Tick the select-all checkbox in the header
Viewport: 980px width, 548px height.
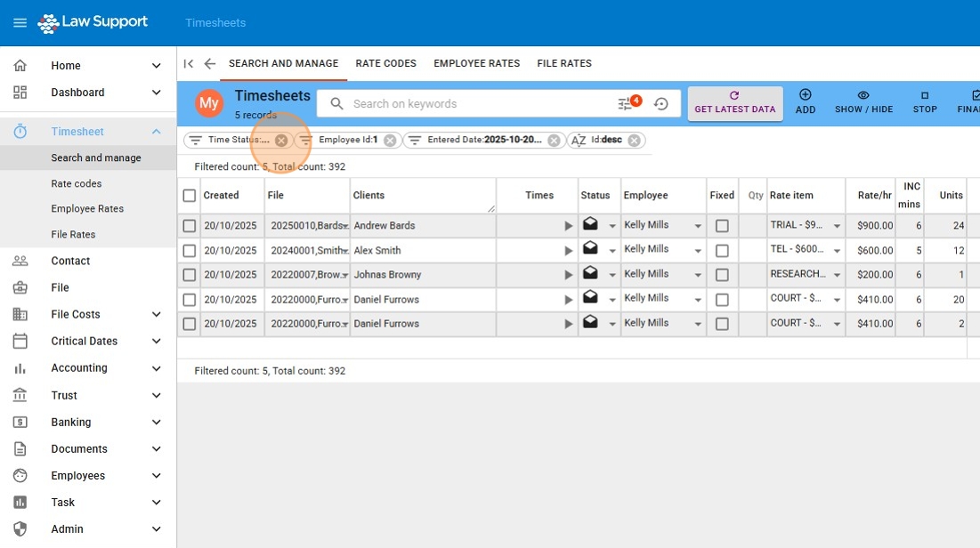(x=189, y=196)
